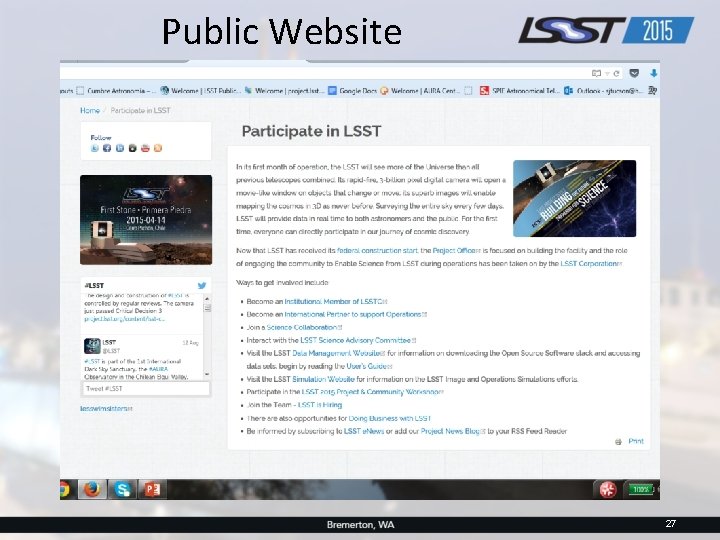The width and height of the screenshot is (720, 540).
Task: Open the Data Management Website link
Action: click(x=338, y=353)
